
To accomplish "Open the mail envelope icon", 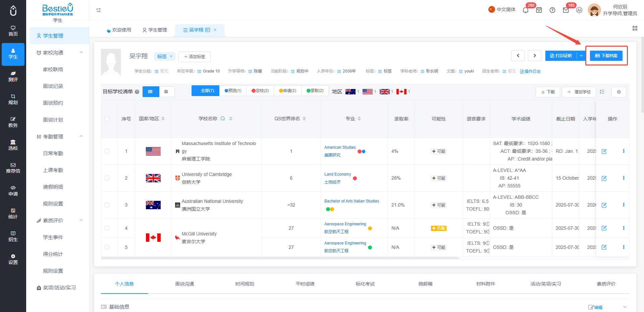I will [566, 10].
